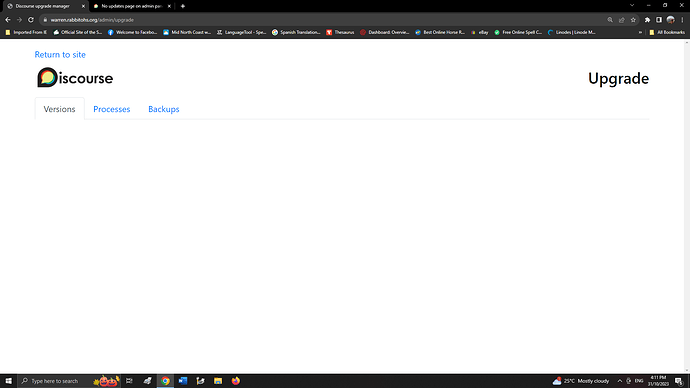
Task: Open Dashboard Overview bookmark
Action: [385, 32]
